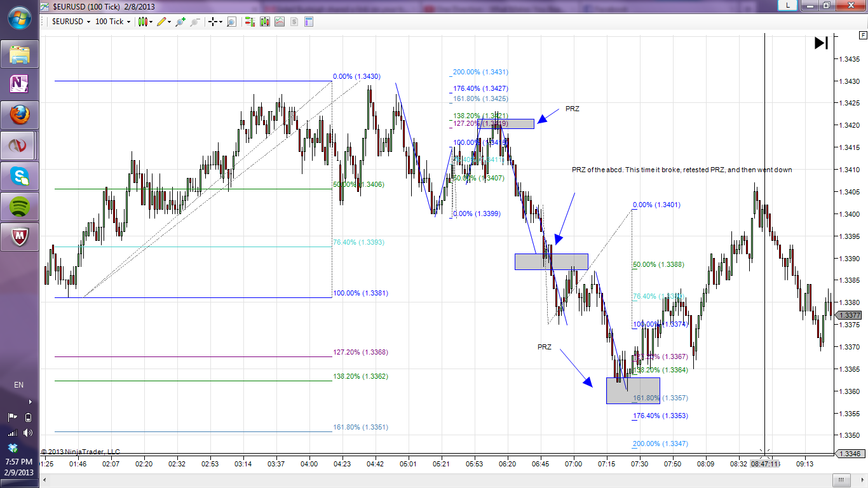The image size is (868, 488).
Task: Toggle the F button above price axis
Action: (x=863, y=36)
